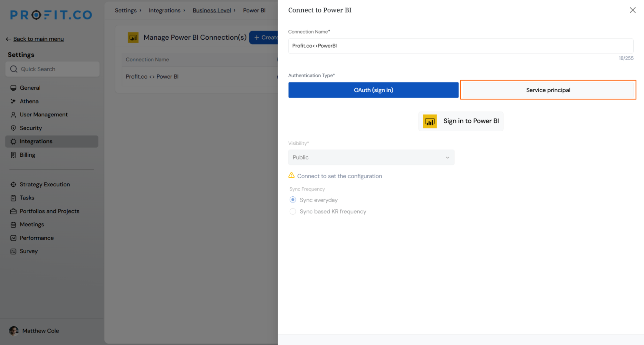Click Power BI breadcrumb item
This screenshot has width=644, height=345.
coord(254,10)
